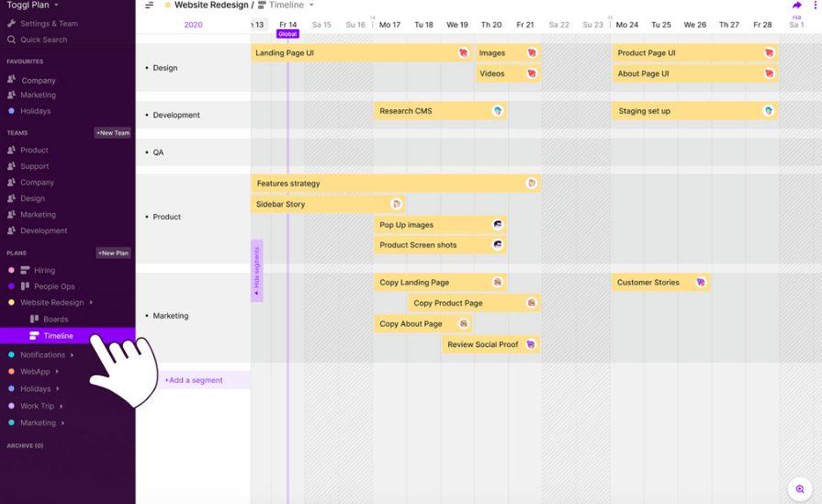Expand the Work Trip plan arrow

click(62, 406)
